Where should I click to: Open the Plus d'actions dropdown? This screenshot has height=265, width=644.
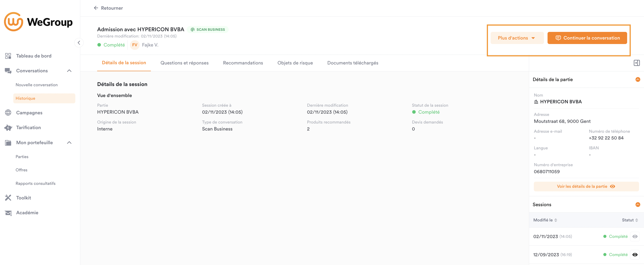point(517,38)
